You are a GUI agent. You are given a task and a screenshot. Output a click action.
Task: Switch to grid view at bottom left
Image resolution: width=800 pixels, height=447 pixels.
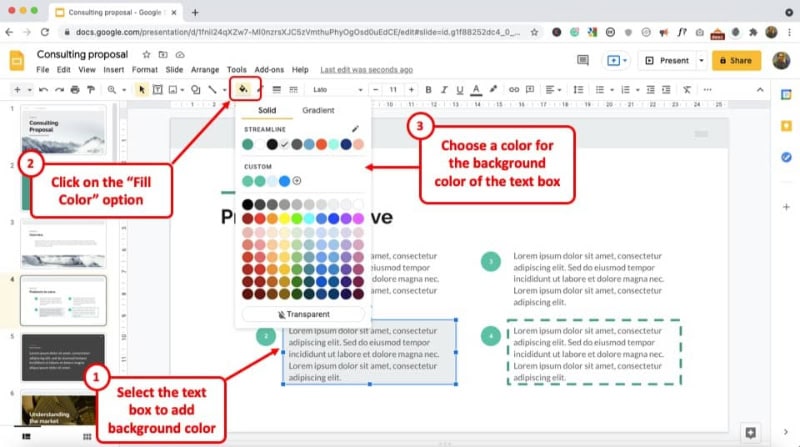[x=87, y=436]
